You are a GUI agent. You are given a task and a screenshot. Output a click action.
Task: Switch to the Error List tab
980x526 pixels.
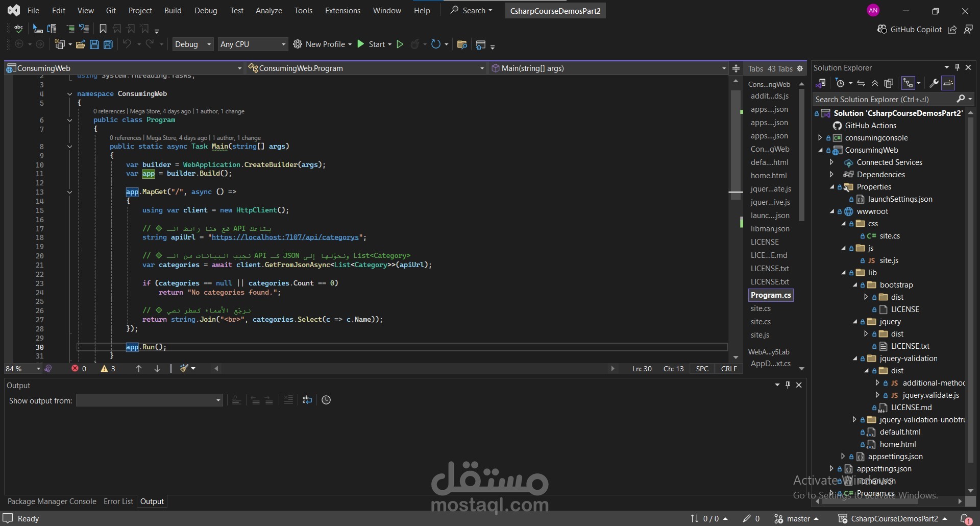tap(118, 501)
